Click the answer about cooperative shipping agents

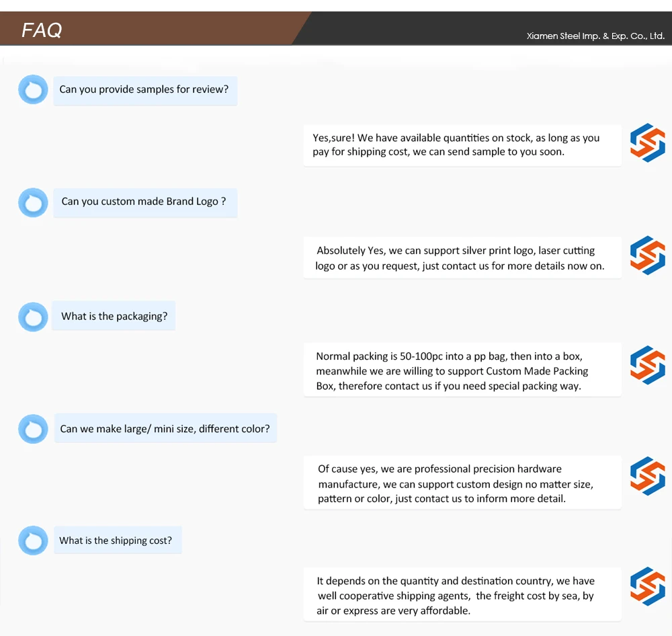462,596
